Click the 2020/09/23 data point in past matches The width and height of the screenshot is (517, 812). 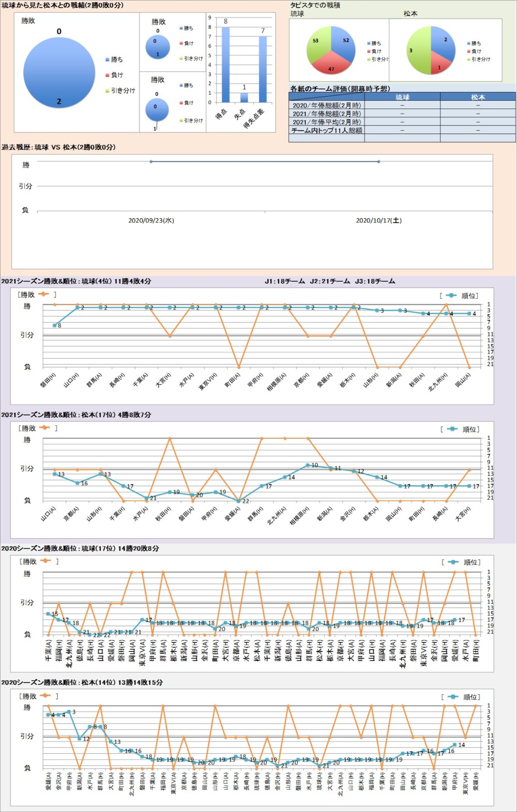(151, 162)
